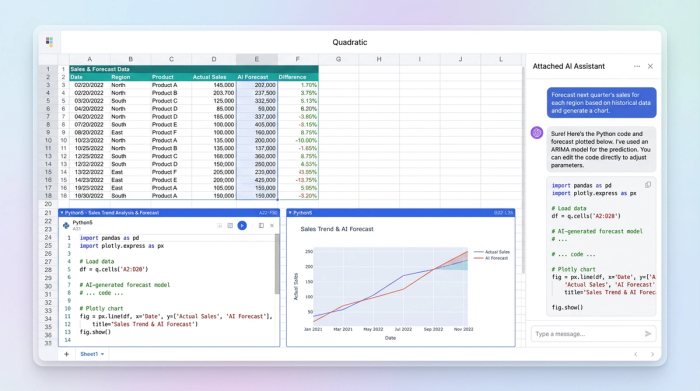This screenshot has height=391, width=700.
Task: Click the user's forecast request message bubble
Action: pyautogui.click(x=601, y=103)
